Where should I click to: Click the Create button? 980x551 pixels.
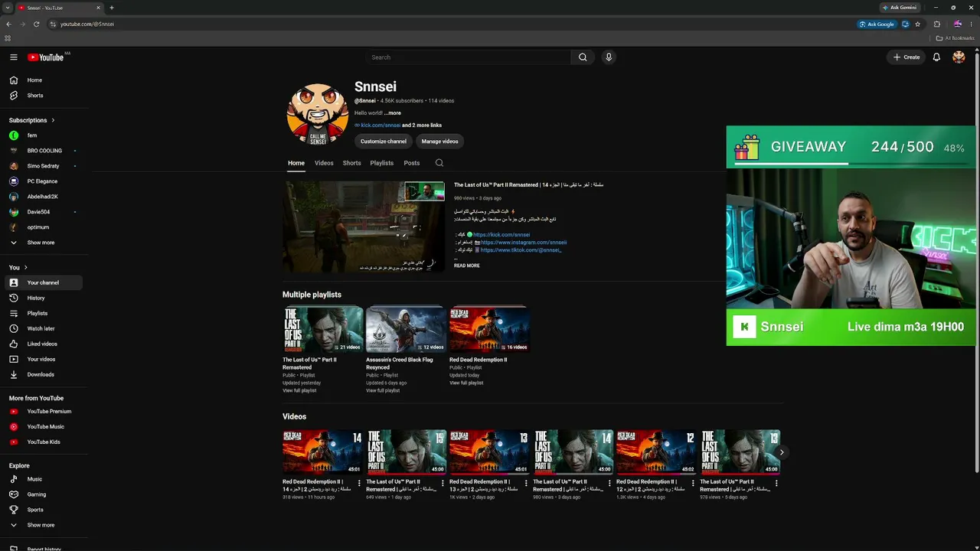pos(906,57)
